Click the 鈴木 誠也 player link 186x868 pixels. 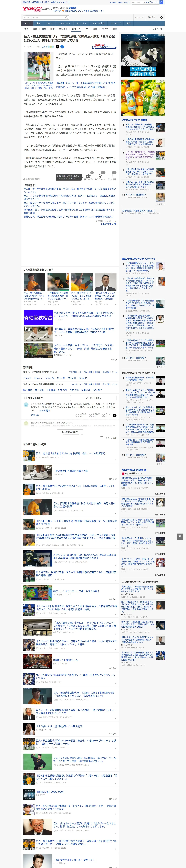(27, 390)
